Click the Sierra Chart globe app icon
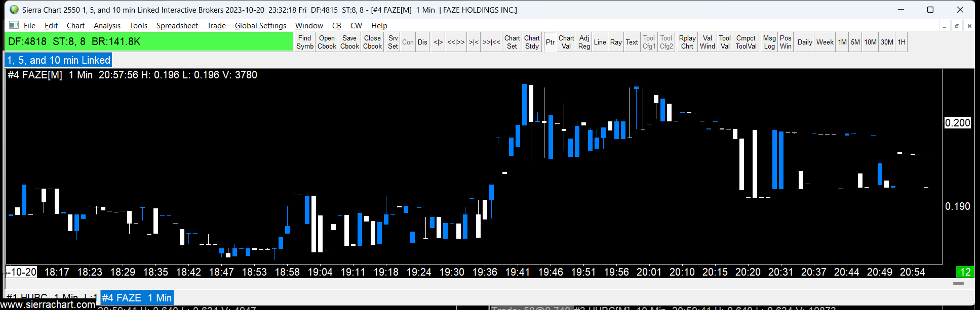Viewport: 980px width, 310px height. coord(14,10)
